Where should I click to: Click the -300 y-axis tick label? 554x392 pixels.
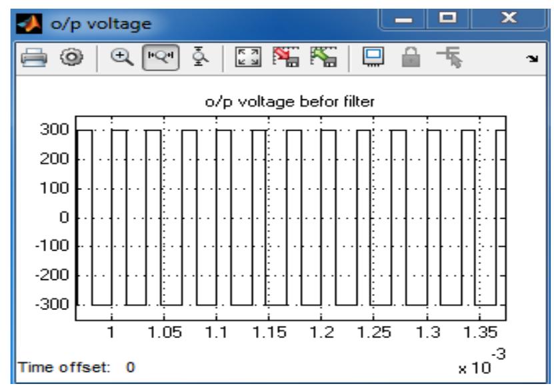pos(52,305)
